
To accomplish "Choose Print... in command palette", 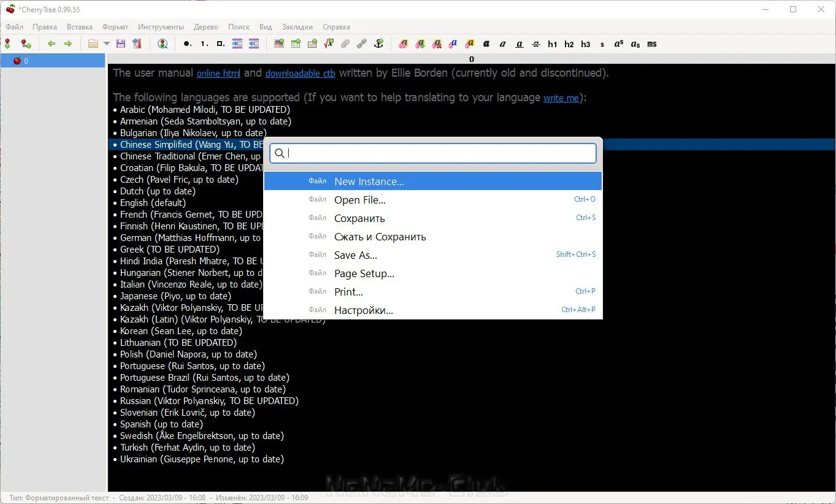I will (x=433, y=292).
